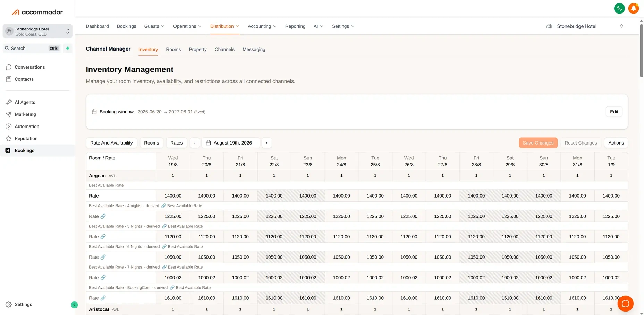Open the top-right Stonebridge Hotel property selector
644x315 pixels.
pyautogui.click(x=585, y=26)
